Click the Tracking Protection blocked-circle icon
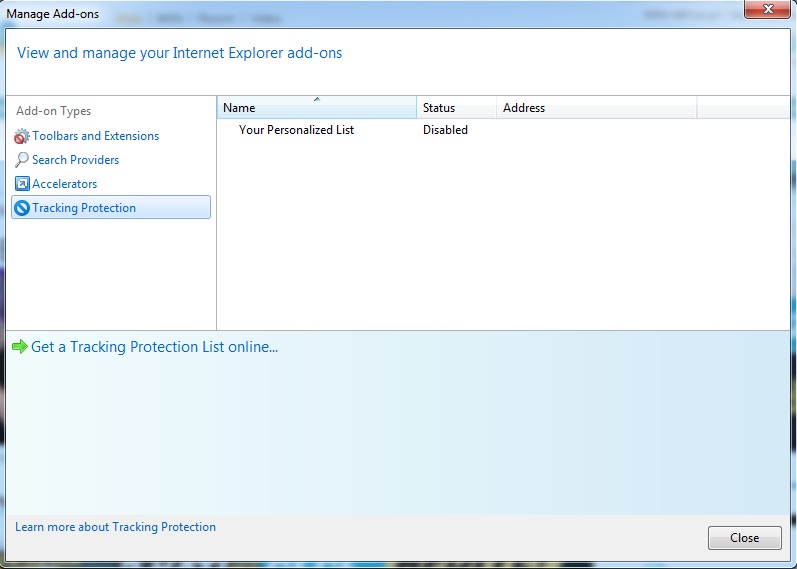The height and width of the screenshot is (569, 797). click(x=22, y=208)
